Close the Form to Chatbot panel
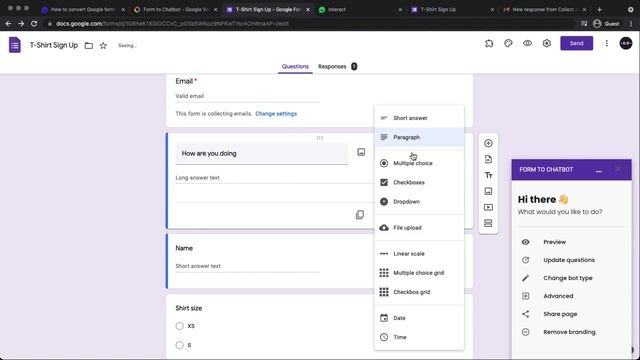This screenshot has width=640, height=360. tap(618, 169)
